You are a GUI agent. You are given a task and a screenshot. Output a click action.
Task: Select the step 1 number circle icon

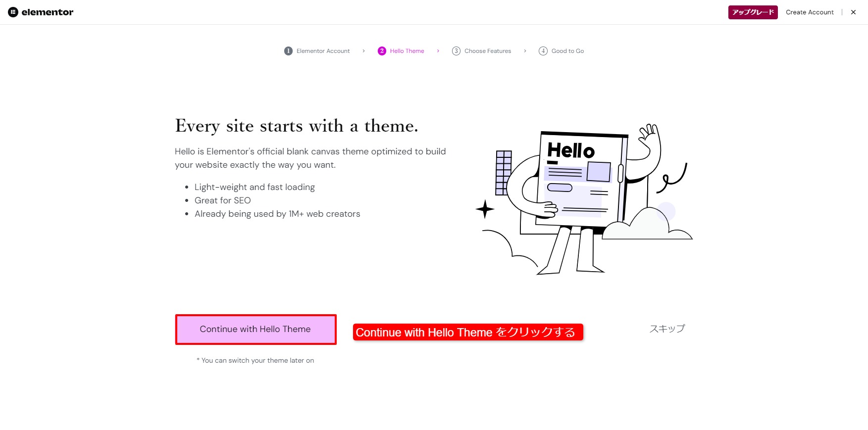(288, 51)
